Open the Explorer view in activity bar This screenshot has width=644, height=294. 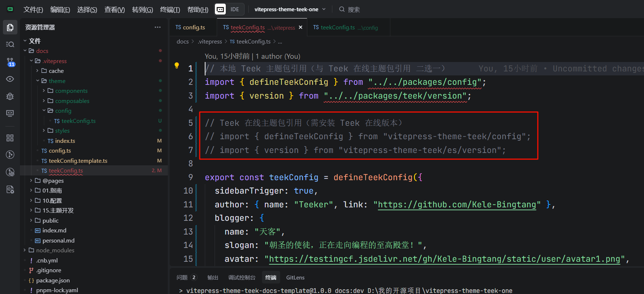pyautogui.click(x=10, y=28)
